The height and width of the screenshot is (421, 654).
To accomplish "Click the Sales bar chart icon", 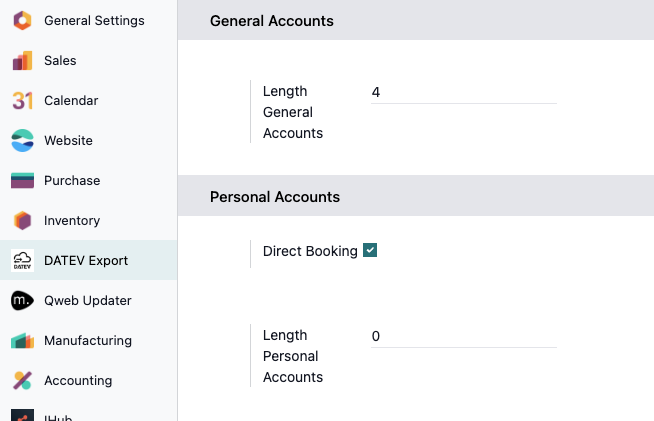I will click(23, 61).
